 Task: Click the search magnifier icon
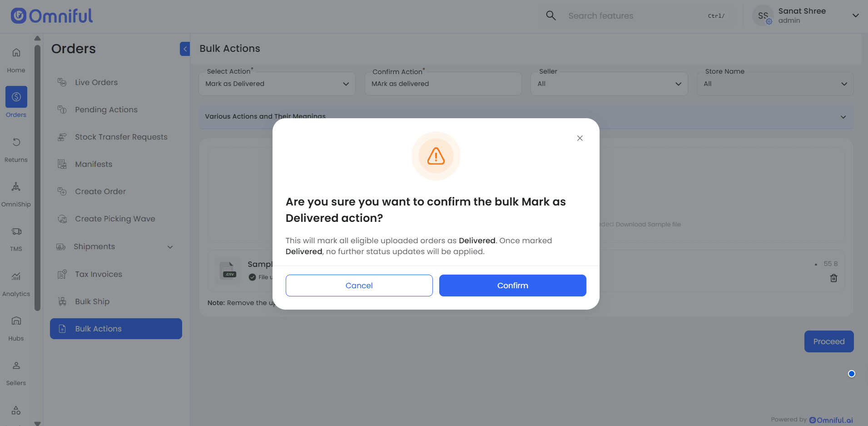(551, 16)
